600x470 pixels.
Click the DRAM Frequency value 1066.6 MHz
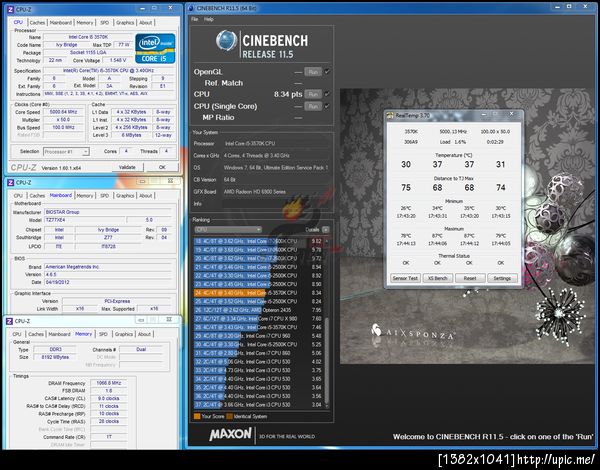pos(109,383)
